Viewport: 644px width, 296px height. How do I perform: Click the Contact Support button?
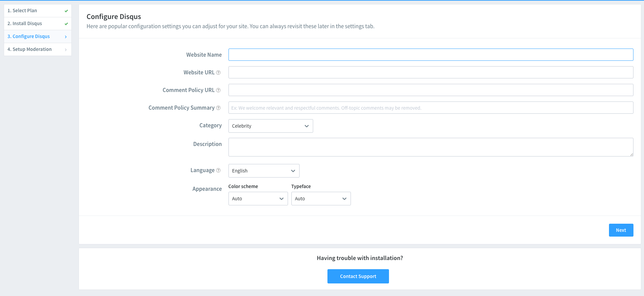(358, 276)
